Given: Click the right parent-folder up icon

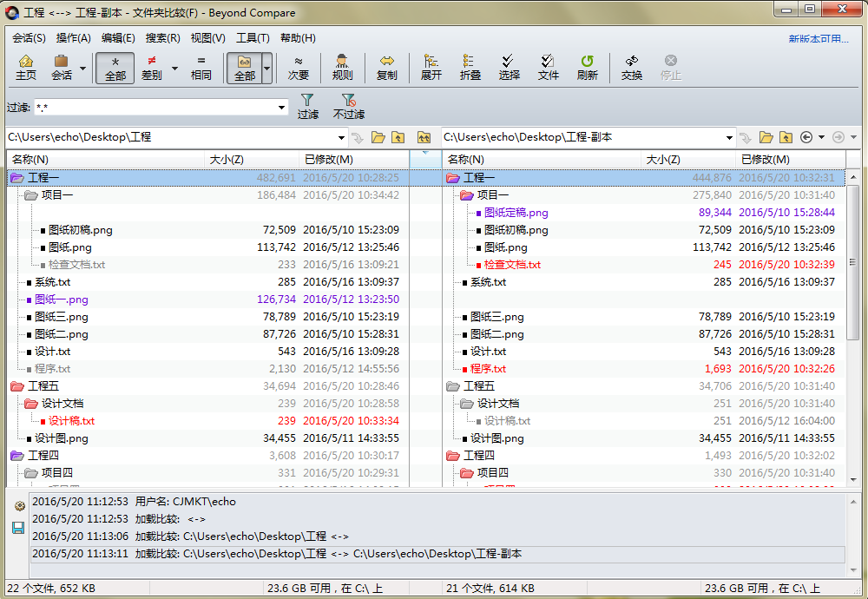Looking at the screenshot, I should (786, 137).
